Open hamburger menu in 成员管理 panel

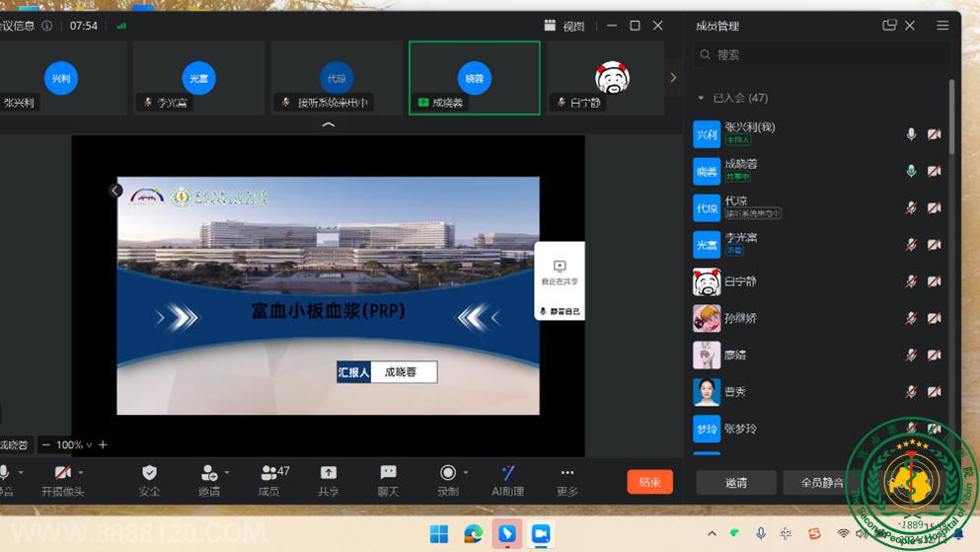tap(942, 26)
